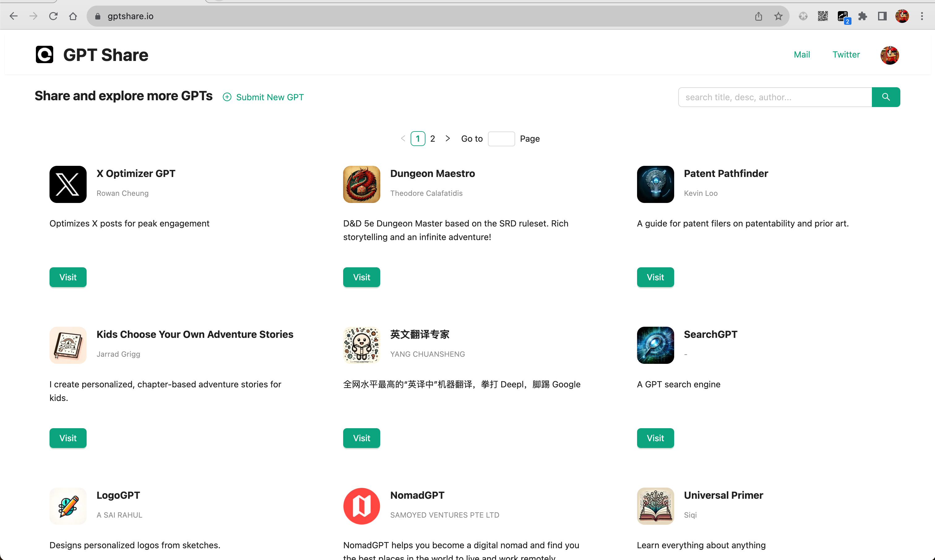The image size is (935, 560).
Task: Click the Dungeon Maestro dragon icon
Action: [x=361, y=184]
